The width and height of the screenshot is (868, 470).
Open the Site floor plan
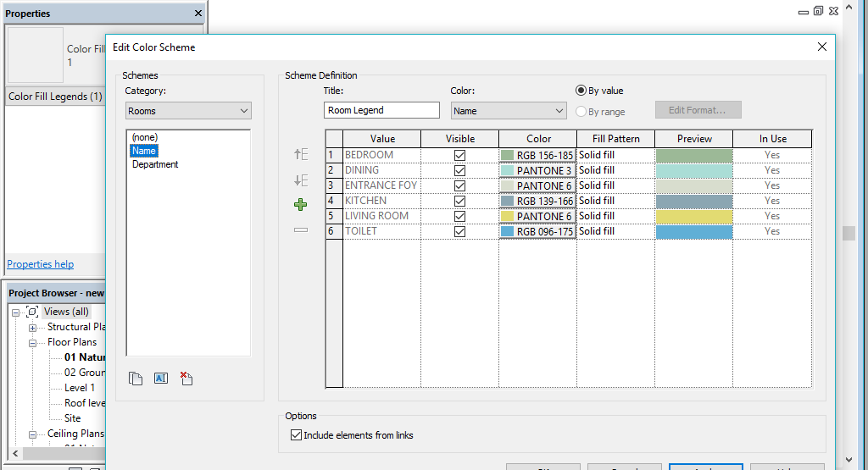pos(73,418)
